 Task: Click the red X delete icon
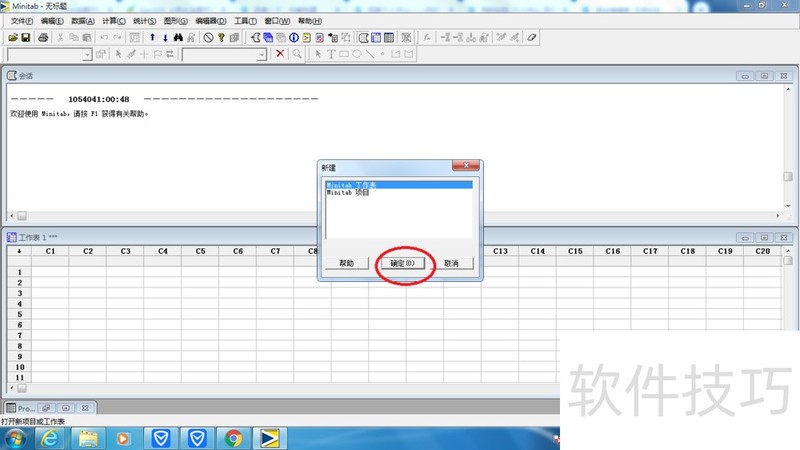click(280, 54)
